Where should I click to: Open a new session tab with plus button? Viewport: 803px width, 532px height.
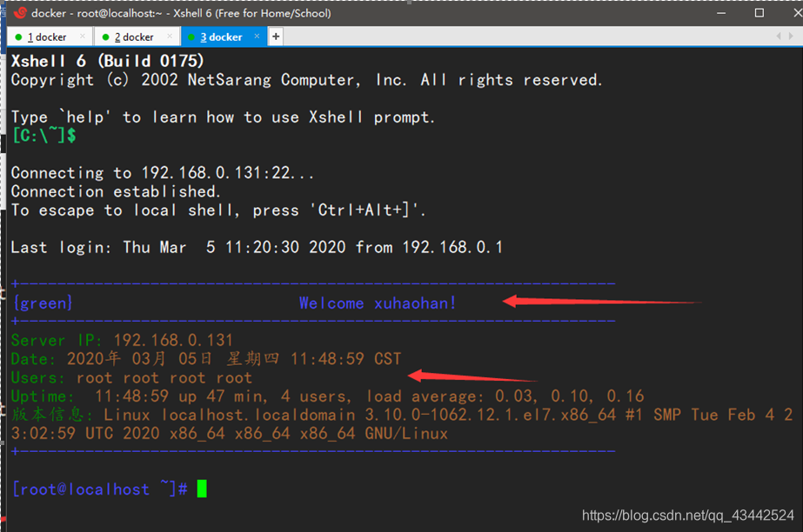[x=276, y=37]
